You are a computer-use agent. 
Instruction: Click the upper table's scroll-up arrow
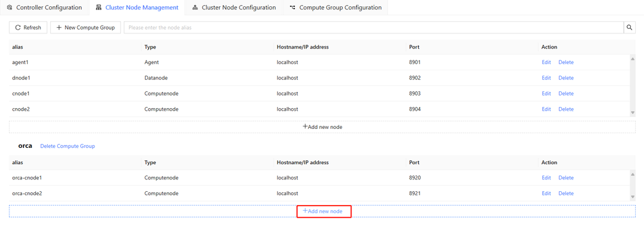pyautogui.click(x=633, y=58)
